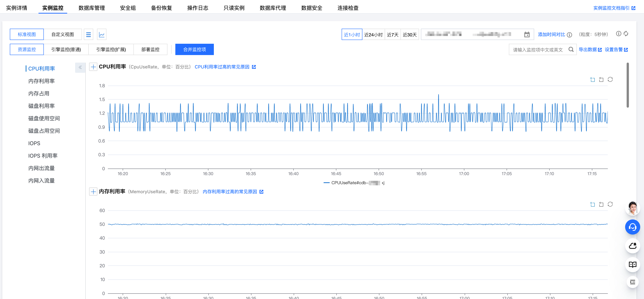644x299 pixels.
Task: Click 合并监控项 button
Action: coord(194,49)
